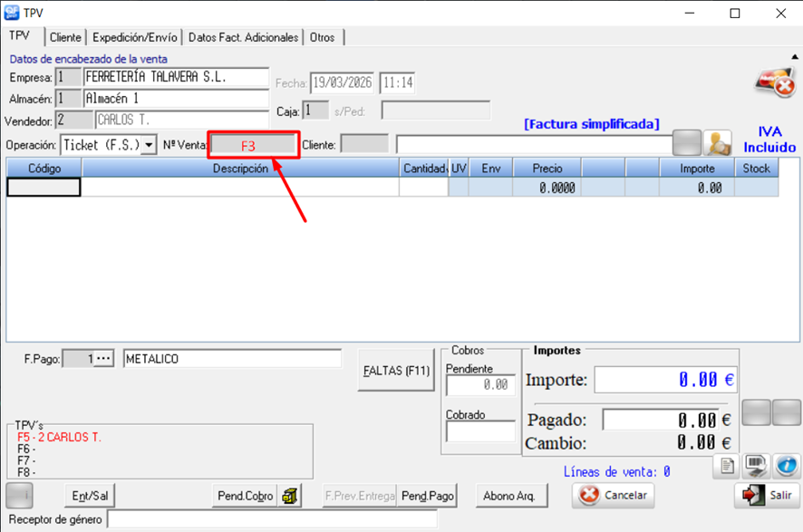Switch to the Cliente tab
The width and height of the screenshot is (803, 532).
pyautogui.click(x=65, y=37)
